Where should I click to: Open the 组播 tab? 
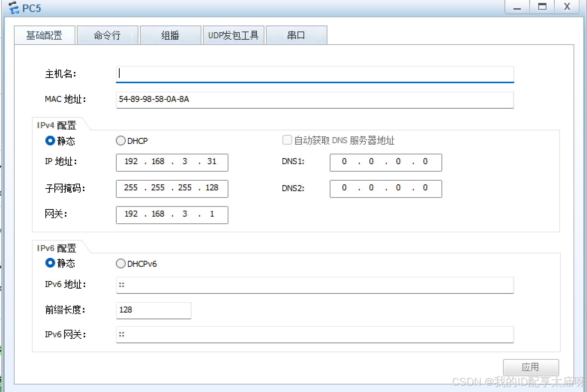[x=171, y=35]
